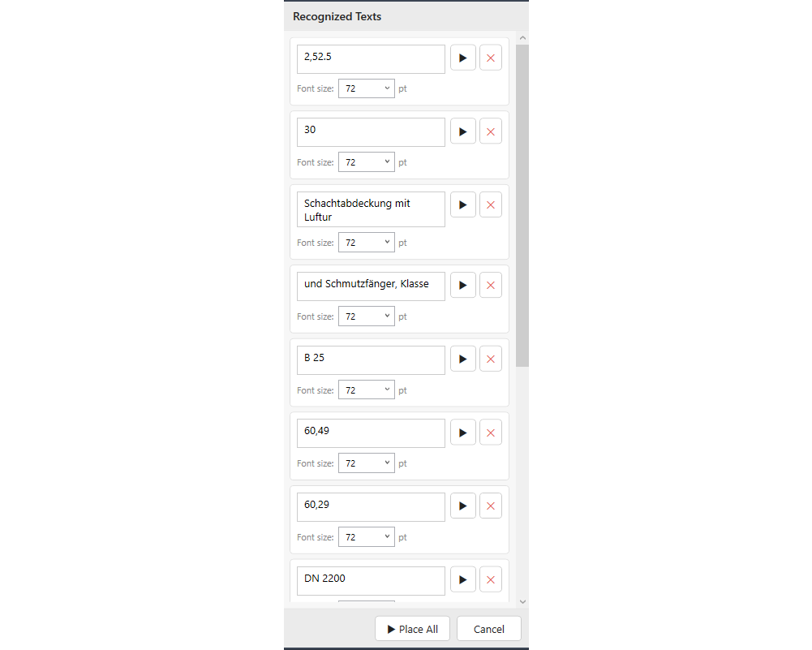Click the scrollbar up arrow

[522, 38]
